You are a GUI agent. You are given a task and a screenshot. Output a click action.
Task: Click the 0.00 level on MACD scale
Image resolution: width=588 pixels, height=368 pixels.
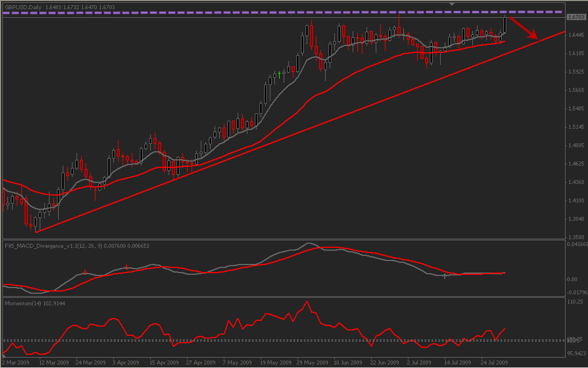(x=572, y=279)
